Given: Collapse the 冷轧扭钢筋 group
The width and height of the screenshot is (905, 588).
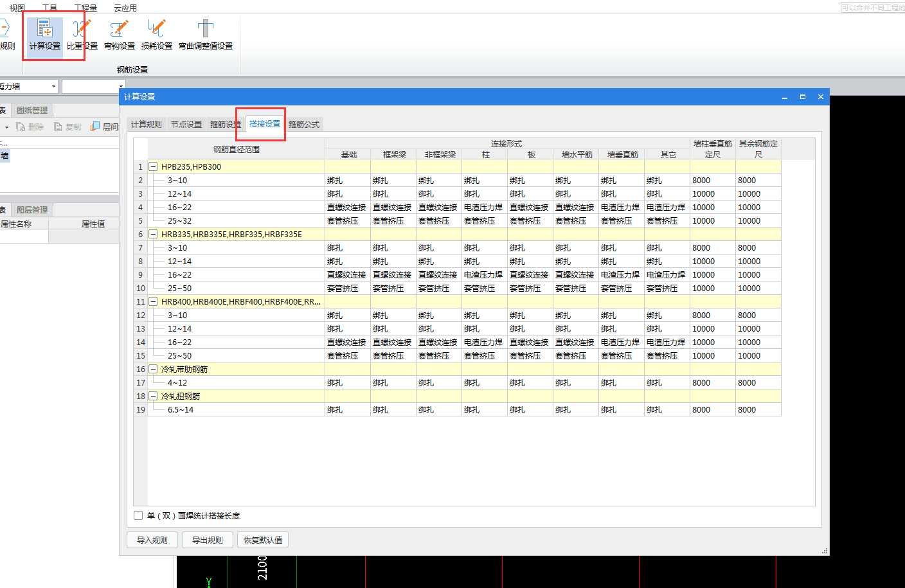Looking at the screenshot, I should (x=153, y=396).
